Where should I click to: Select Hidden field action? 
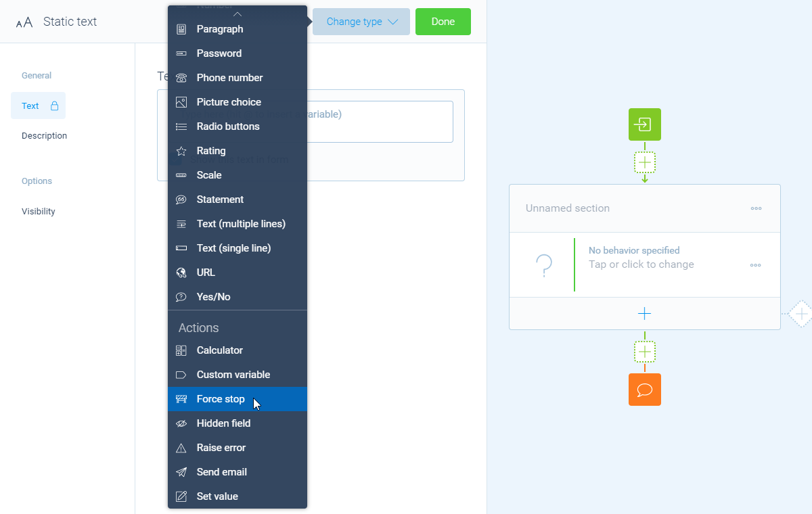coord(238,423)
